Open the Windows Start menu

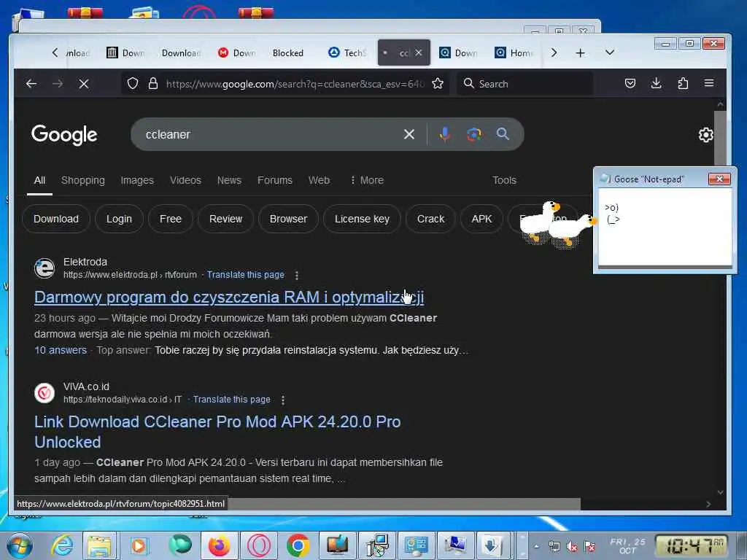pyautogui.click(x=19, y=545)
